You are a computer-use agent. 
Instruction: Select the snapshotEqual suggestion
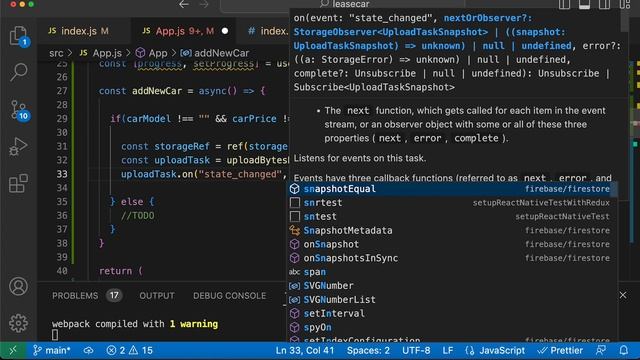click(x=451, y=189)
